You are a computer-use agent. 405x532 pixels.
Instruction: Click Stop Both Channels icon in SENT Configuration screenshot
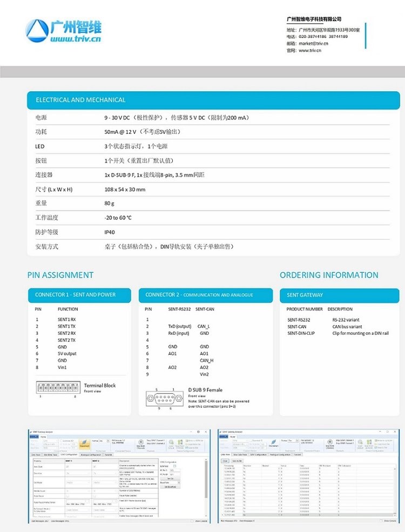141,444
